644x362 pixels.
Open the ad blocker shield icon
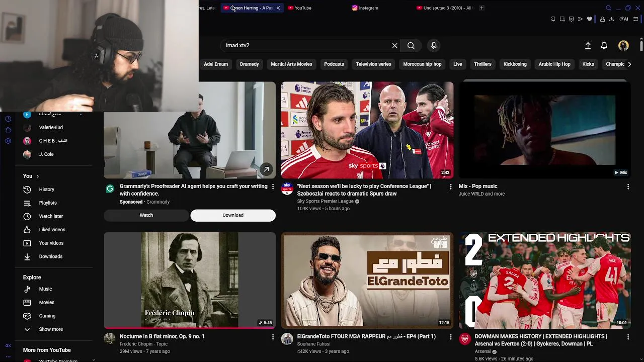click(x=571, y=19)
